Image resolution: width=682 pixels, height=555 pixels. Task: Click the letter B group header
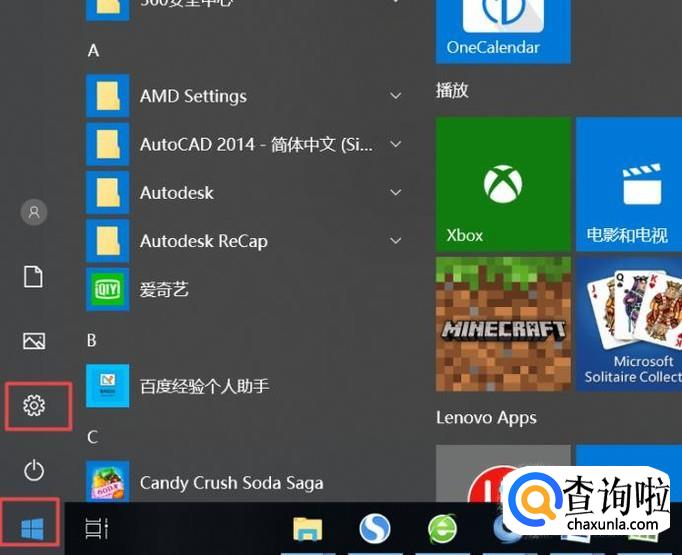[92, 340]
